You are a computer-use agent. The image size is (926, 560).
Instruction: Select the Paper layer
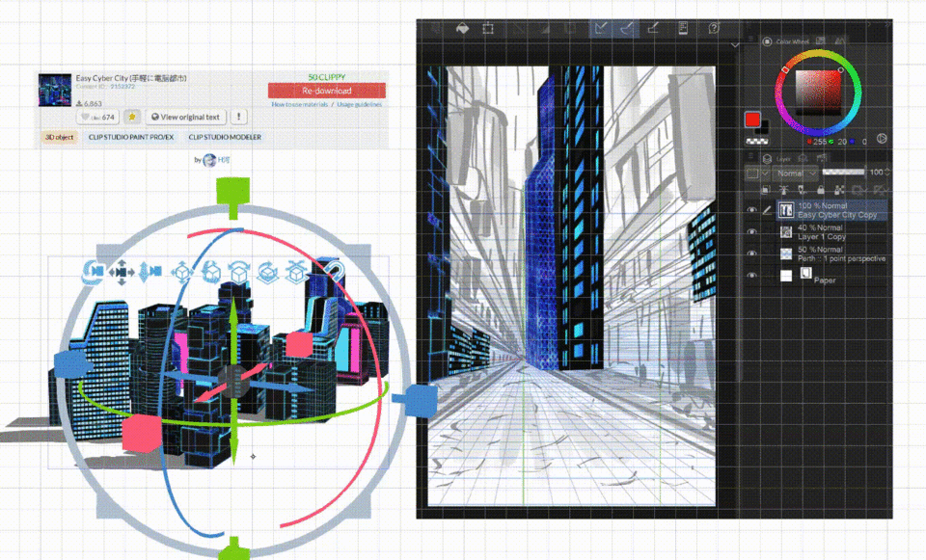pos(831,276)
